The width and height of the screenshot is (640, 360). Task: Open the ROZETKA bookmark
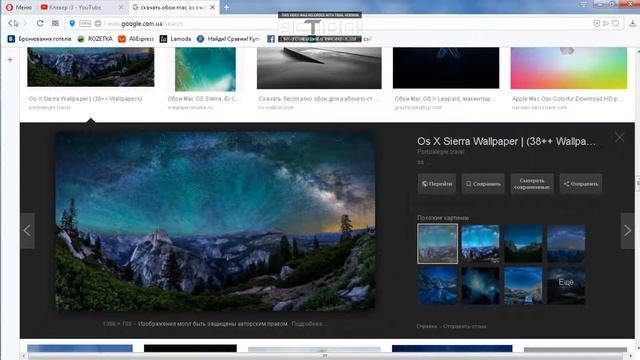click(x=95, y=39)
